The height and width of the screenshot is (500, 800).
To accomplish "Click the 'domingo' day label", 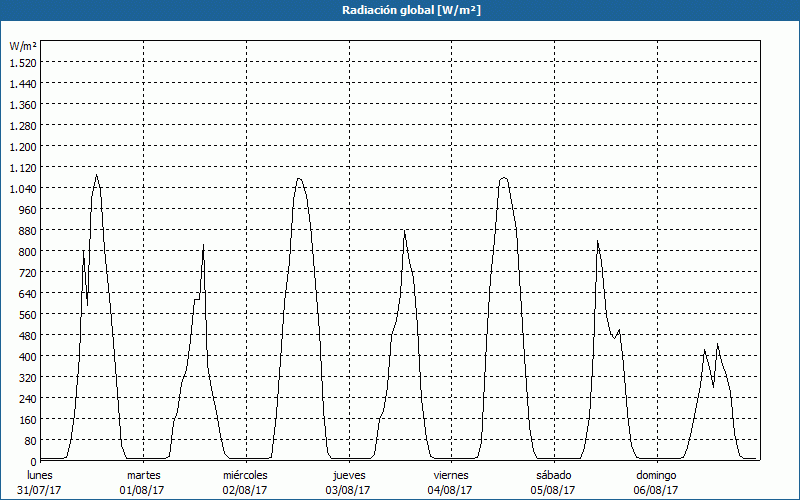I will 656,475.
